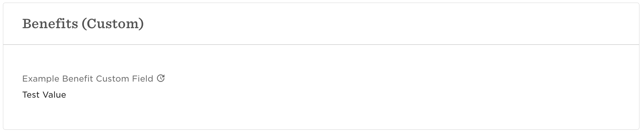Open the custom field's audit history icon
Image resolution: width=644 pixels, height=133 pixels.
[161, 78]
